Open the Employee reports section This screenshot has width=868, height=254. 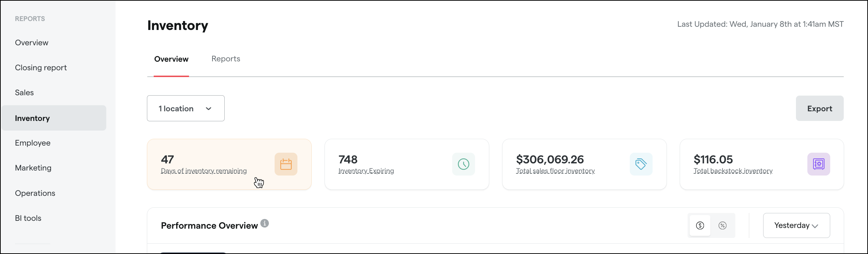[33, 143]
